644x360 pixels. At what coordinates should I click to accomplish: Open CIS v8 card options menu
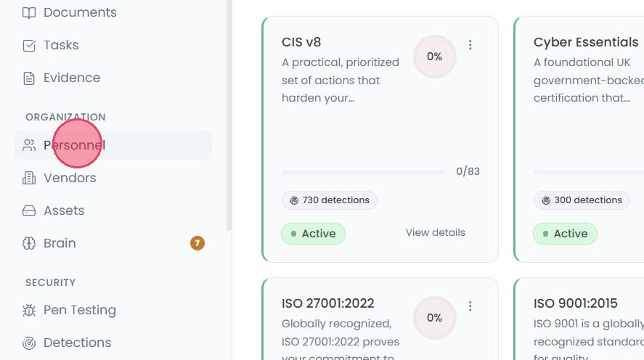point(470,45)
